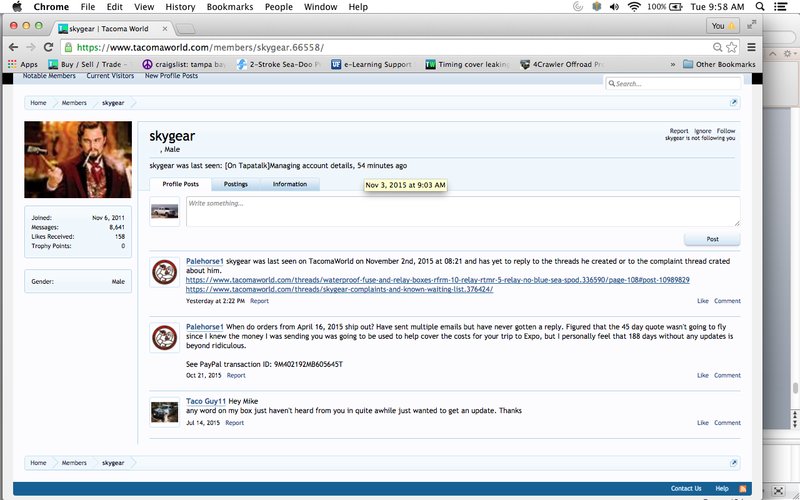
Task: Open 4Crawler Offroad bookmark
Action: pos(561,64)
